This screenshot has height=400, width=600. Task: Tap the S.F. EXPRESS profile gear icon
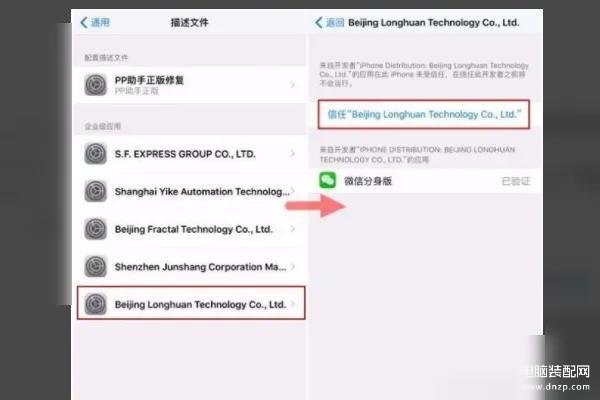point(96,153)
